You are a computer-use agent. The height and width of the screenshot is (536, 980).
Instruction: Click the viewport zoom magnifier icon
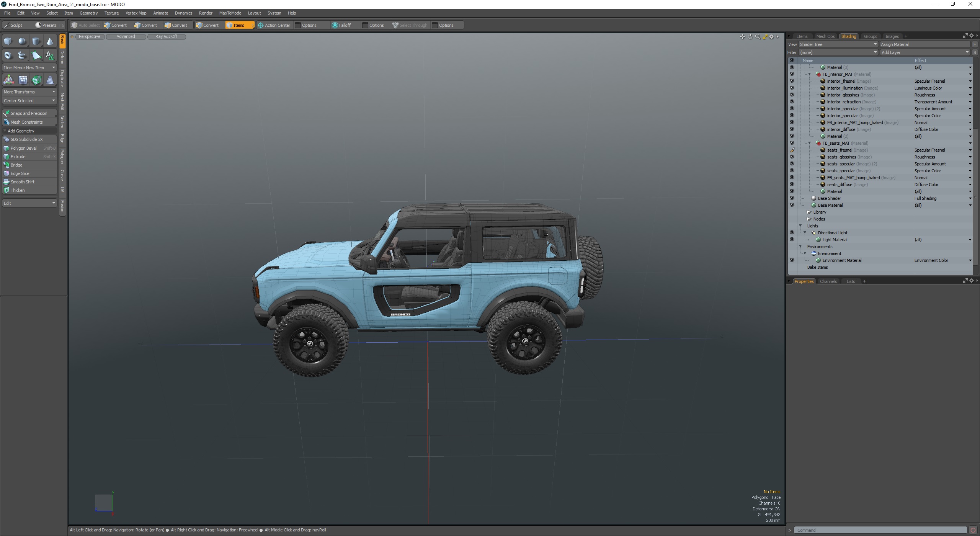[x=758, y=37]
